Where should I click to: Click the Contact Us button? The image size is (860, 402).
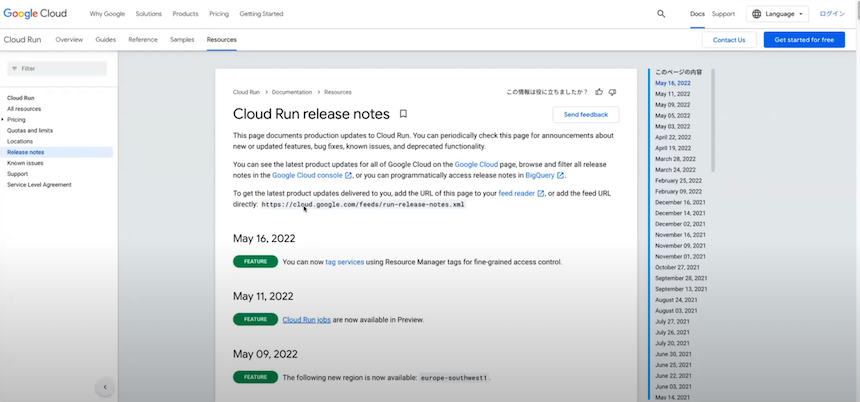click(729, 39)
